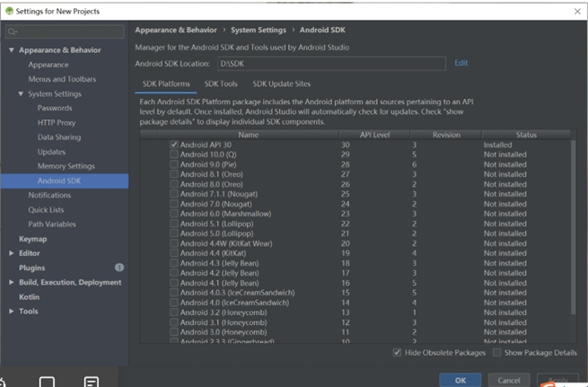Select the Android 4.0 (IceCreamSandwich) row text
This screenshot has height=387, width=588.
click(x=234, y=303)
